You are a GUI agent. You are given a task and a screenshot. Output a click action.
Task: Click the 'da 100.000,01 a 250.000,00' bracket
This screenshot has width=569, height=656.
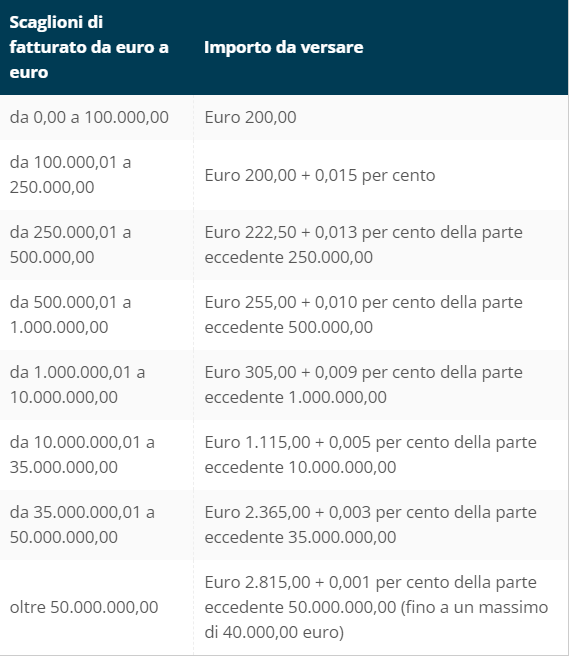click(x=97, y=175)
